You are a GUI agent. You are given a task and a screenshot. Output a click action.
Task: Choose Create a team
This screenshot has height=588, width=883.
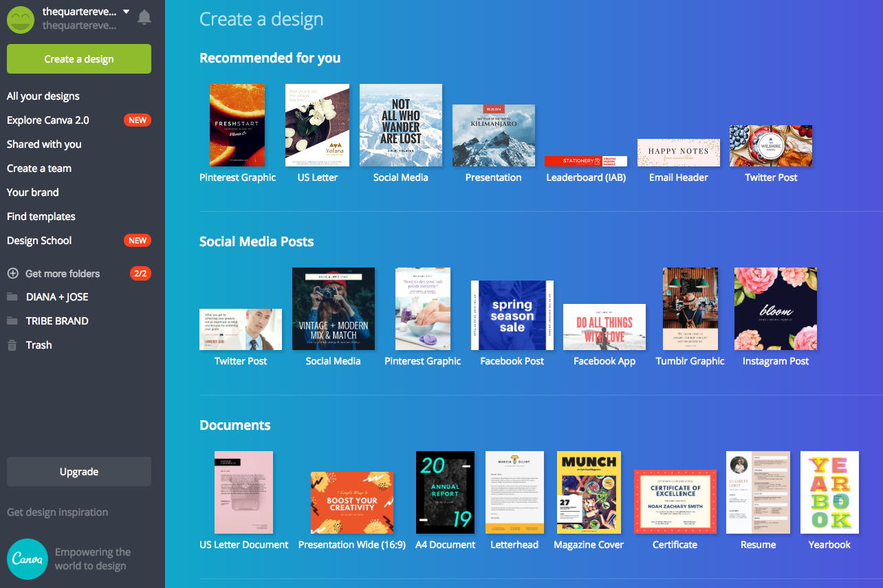(x=39, y=168)
